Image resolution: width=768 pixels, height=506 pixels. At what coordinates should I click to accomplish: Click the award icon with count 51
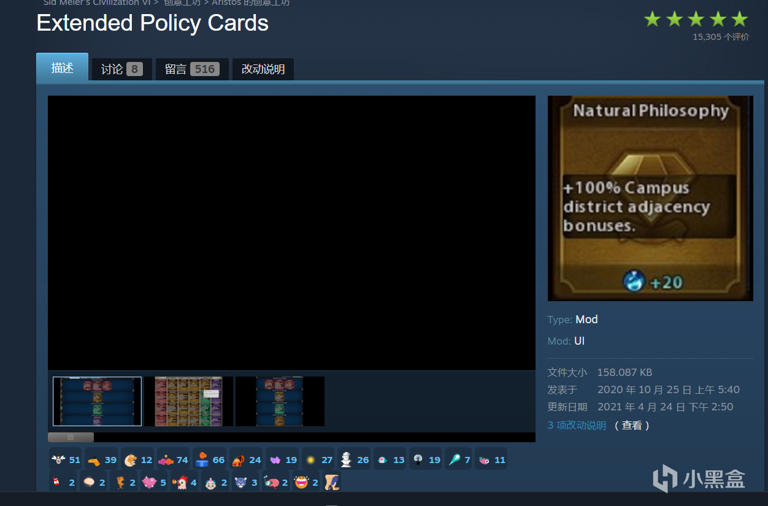point(59,460)
